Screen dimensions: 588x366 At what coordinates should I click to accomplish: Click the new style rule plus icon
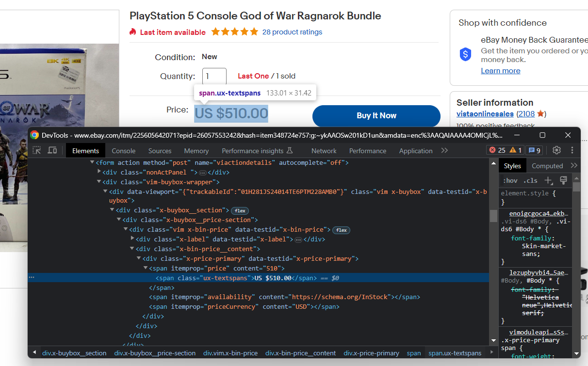[x=549, y=180]
